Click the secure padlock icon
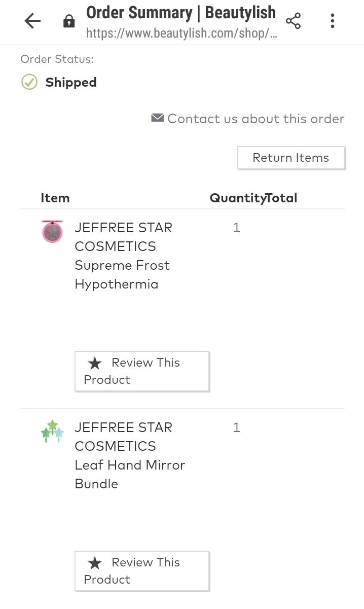364x609 pixels. [68, 21]
